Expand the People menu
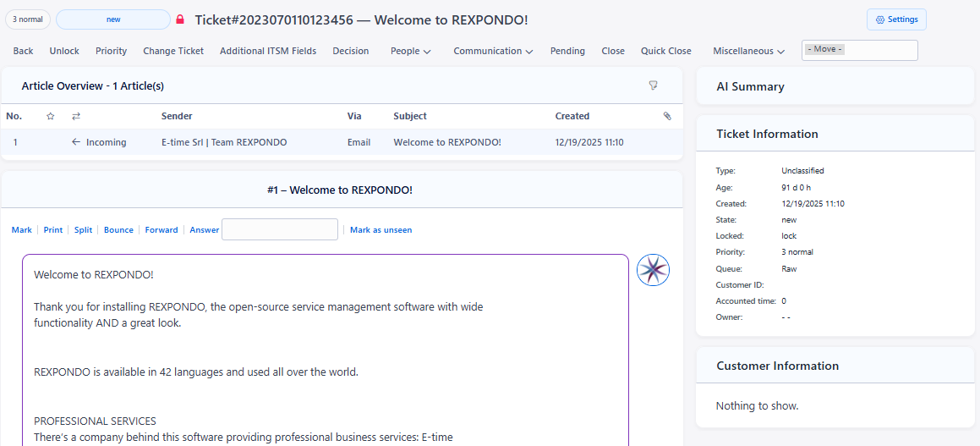This screenshot has height=446, width=980. pos(411,52)
